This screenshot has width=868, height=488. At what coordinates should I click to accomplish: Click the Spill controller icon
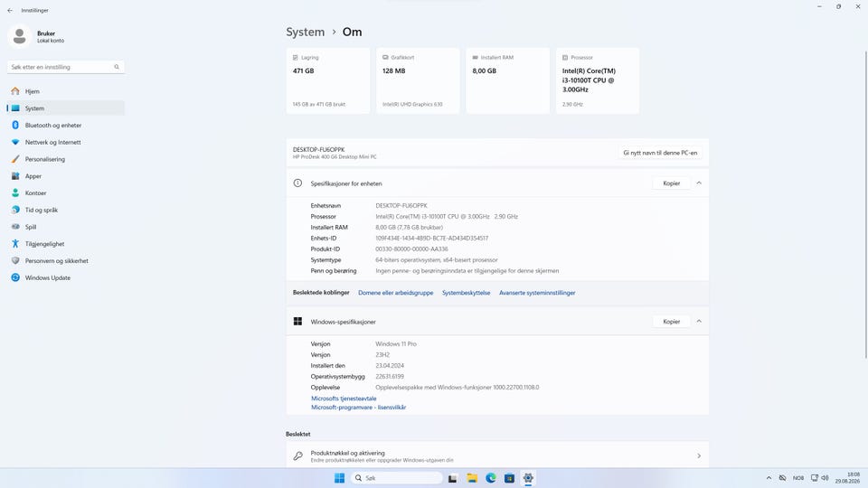(x=15, y=227)
